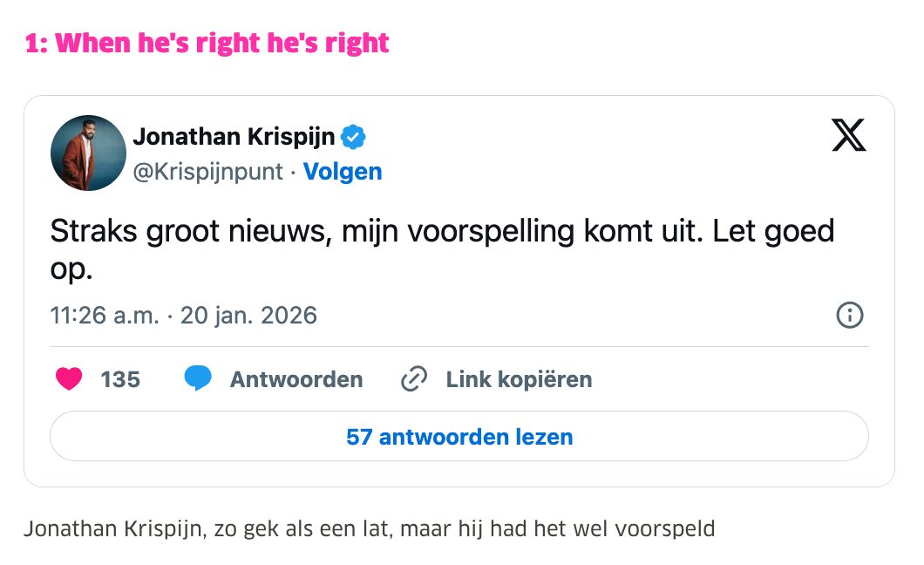The height and width of the screenshot is (565, 924).
Task: Click the blue reply bubble icon
Action: coord(198,379)
